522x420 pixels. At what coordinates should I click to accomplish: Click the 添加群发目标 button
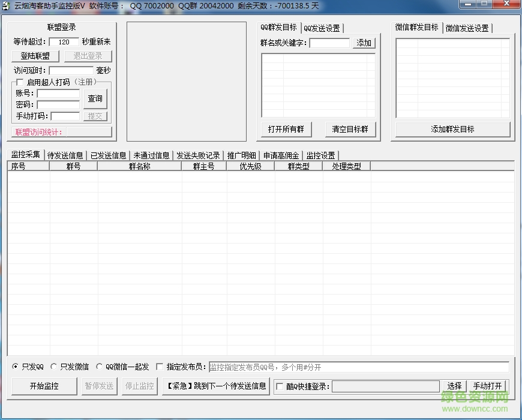453,128
